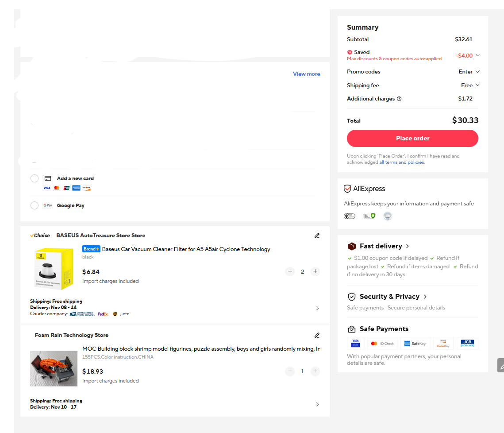Screen dimensions: 504x433
Task: Click the Google Pay logo icon
Action: tap(48, 205)
